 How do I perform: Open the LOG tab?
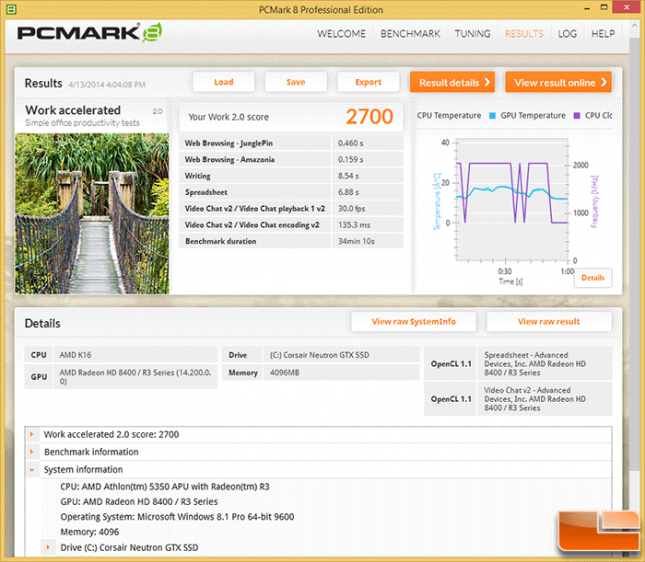point(567,34)
